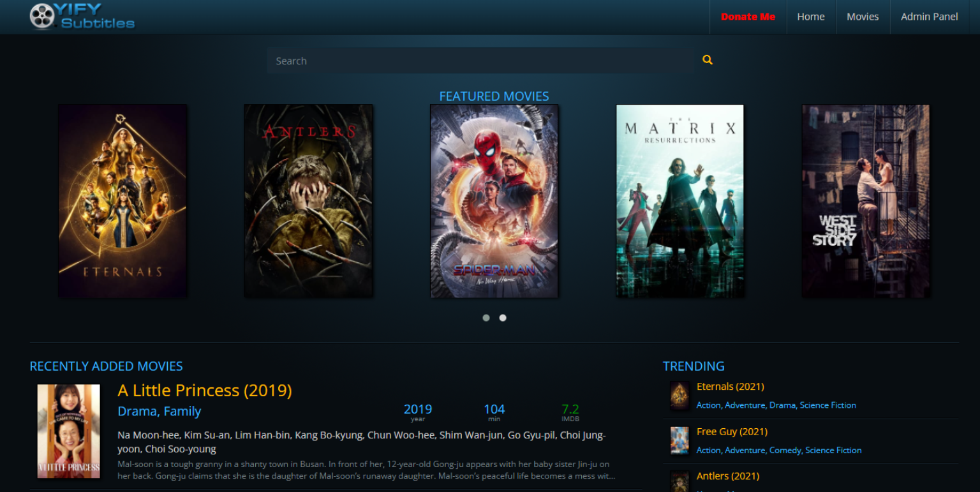Viewport: 980px width, 492px height.
Task: Click the Drama, Family genre text
Action: coord(160,412)
